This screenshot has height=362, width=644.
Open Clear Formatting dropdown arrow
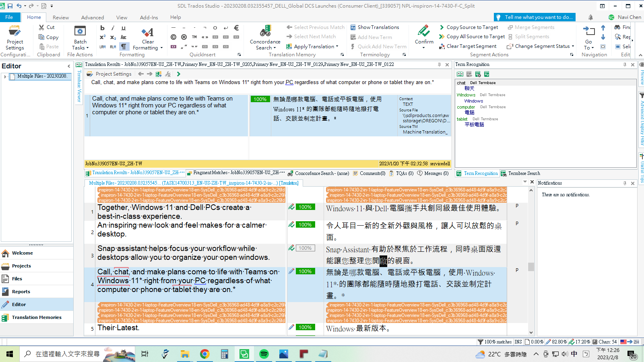(161, 48)
